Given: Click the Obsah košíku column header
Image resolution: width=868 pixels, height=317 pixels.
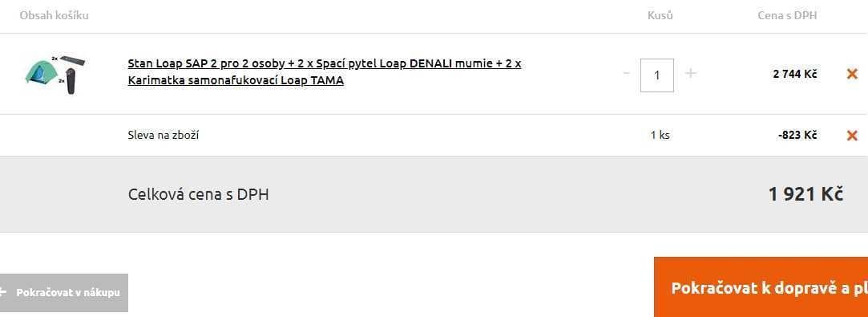Looking at the screenshot, I should click(x=55, y=15).
